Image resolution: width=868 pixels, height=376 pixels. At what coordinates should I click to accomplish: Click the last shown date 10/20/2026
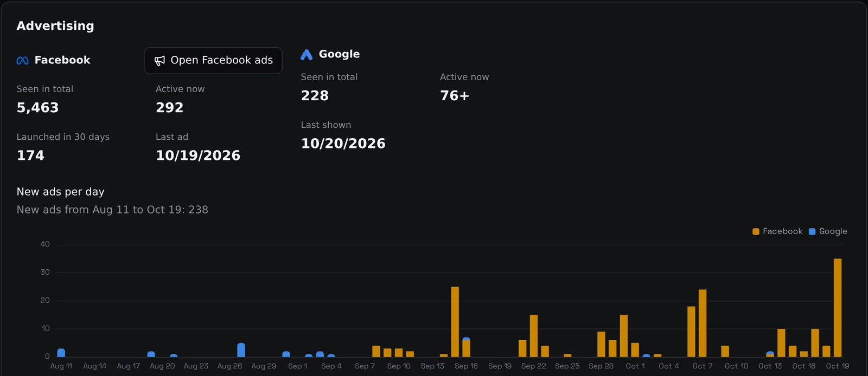pos(343,144)
